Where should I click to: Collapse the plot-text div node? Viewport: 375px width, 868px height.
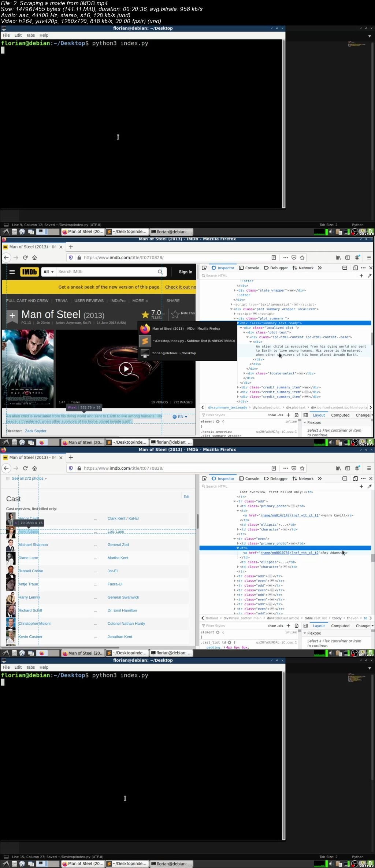[244, 332]
